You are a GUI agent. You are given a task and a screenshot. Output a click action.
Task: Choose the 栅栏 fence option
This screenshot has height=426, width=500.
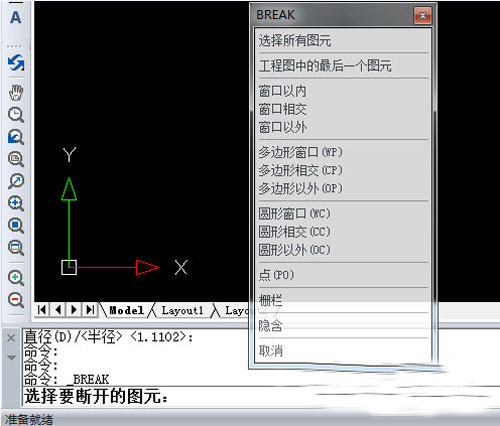click(343, 300)
